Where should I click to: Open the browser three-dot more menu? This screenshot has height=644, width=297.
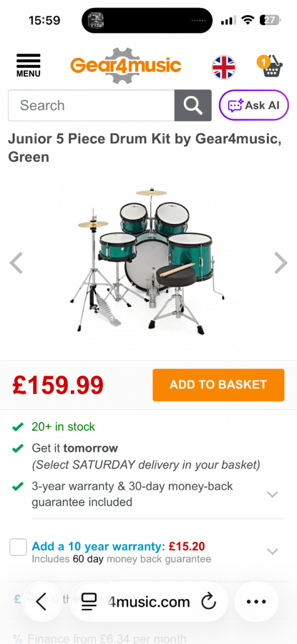coord(256,602)
